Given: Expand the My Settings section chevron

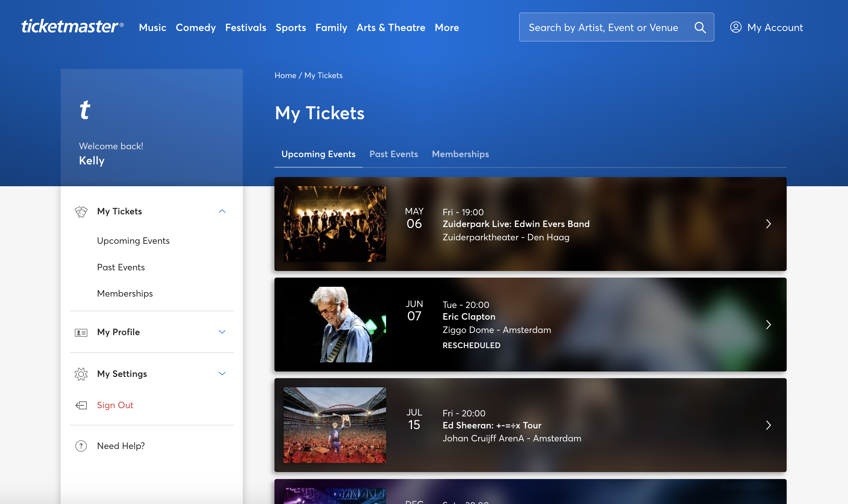Looking at the screenshot, I should (222, 374).
